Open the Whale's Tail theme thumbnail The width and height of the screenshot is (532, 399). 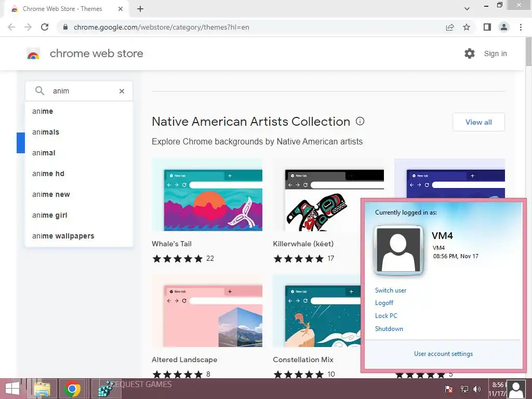[207, 195]
